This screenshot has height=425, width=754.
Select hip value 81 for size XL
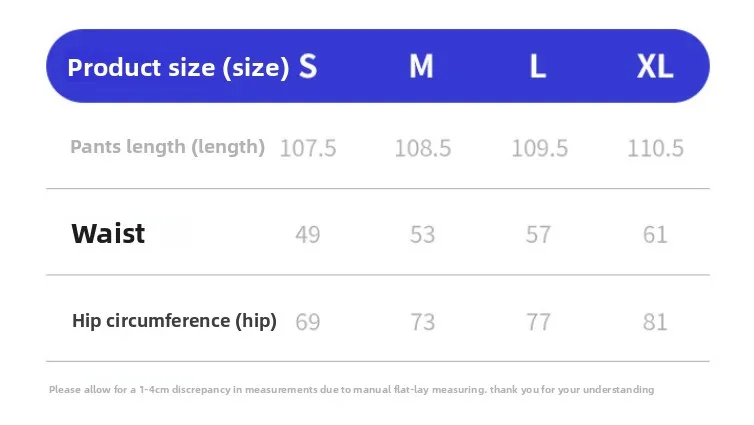655,322
